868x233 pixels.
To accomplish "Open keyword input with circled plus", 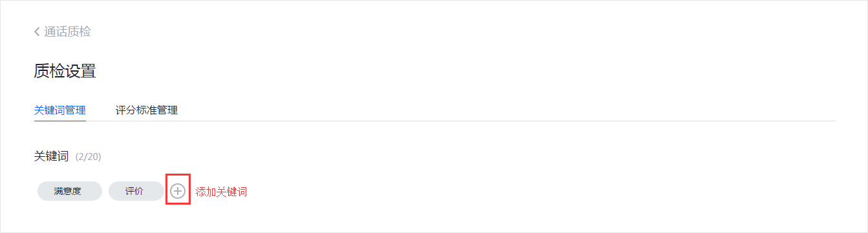I will pos(178,191).
